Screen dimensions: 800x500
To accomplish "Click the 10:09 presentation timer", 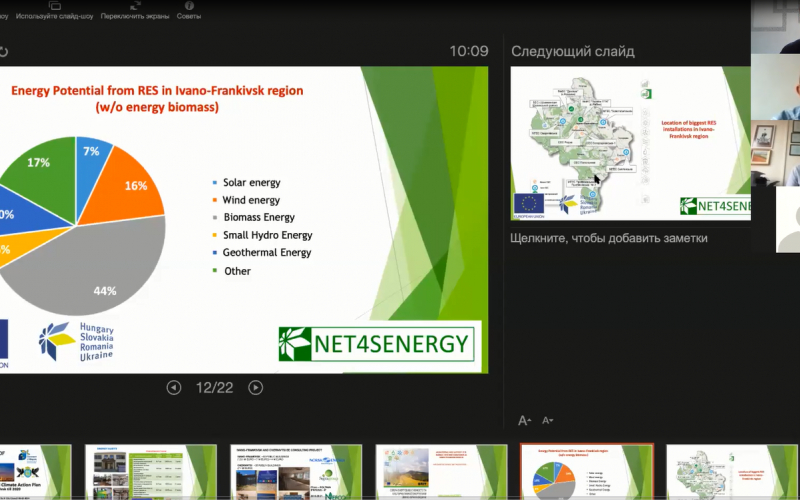I will (469, 51).
